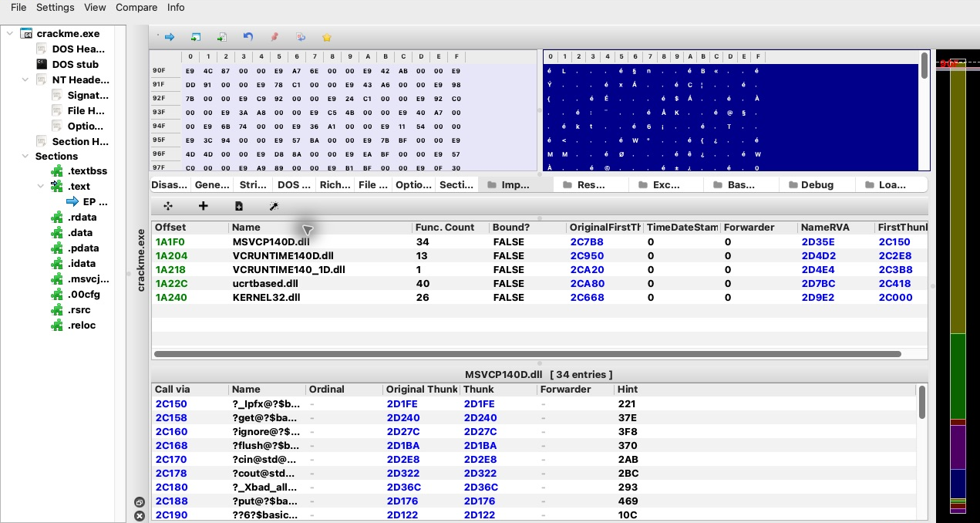
Task: Click the page-with-plus icon in imports toolbar
Action: pos(239,206)
